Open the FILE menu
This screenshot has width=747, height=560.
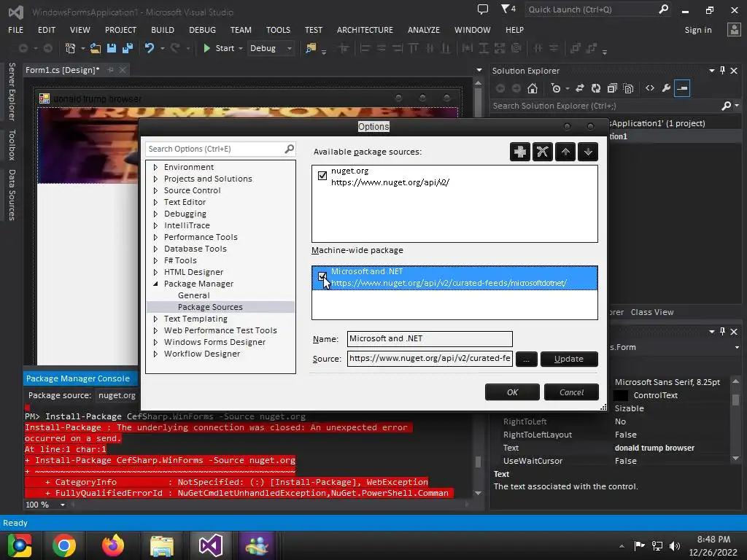16,30
